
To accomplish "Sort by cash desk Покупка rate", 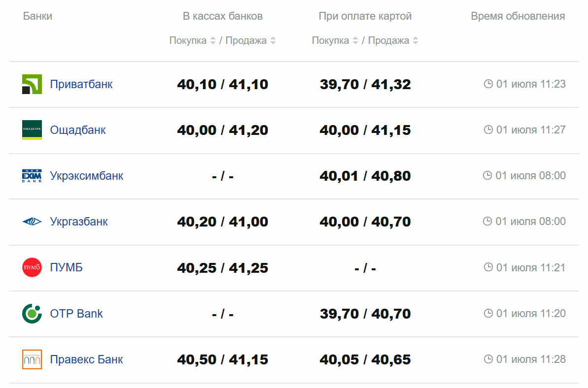I will tap(213, 41).
